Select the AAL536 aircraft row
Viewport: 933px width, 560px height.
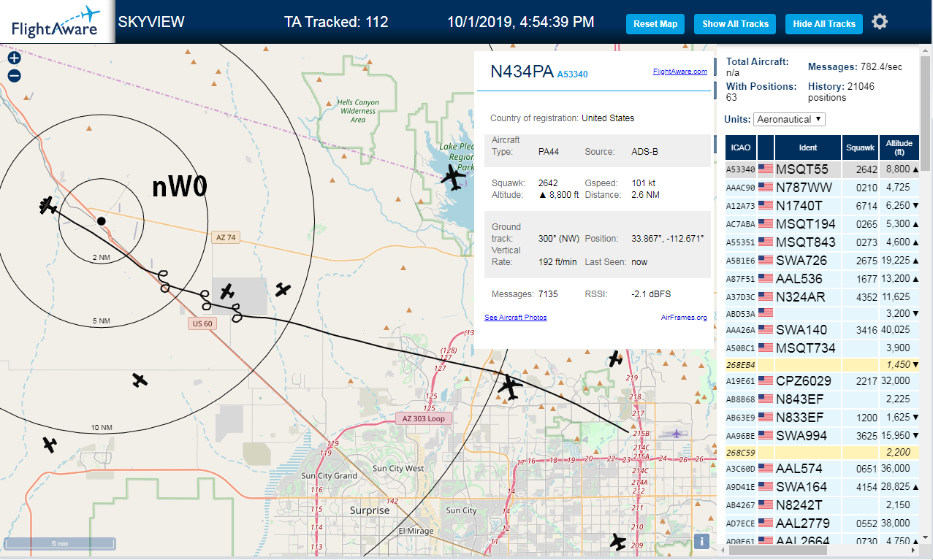click(x=823, y=278)
